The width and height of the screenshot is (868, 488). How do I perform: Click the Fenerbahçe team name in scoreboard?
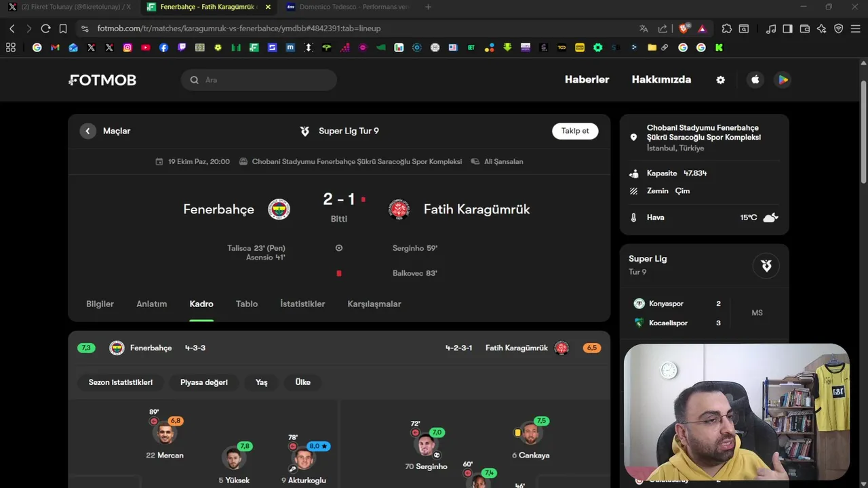[x=218, y=209]
